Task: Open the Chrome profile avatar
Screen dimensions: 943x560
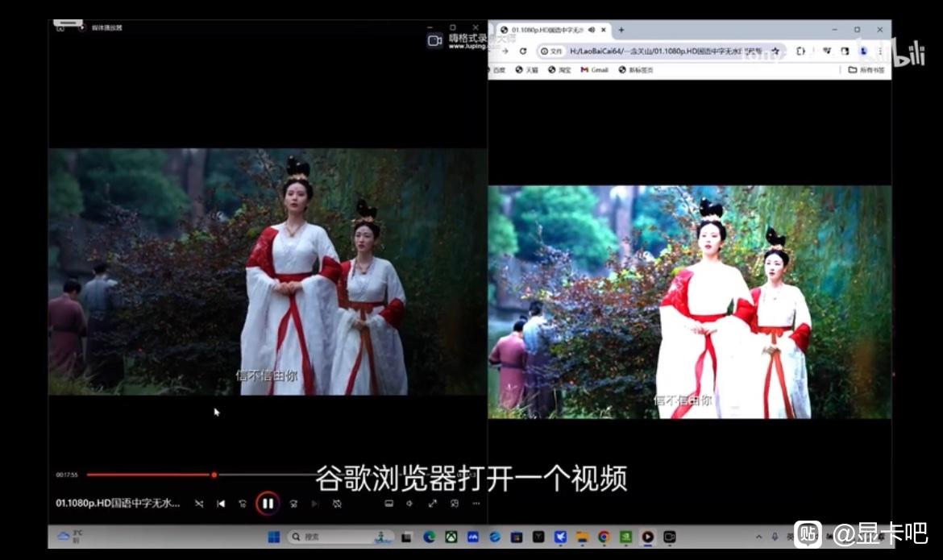Action: [x=864, y=51]
